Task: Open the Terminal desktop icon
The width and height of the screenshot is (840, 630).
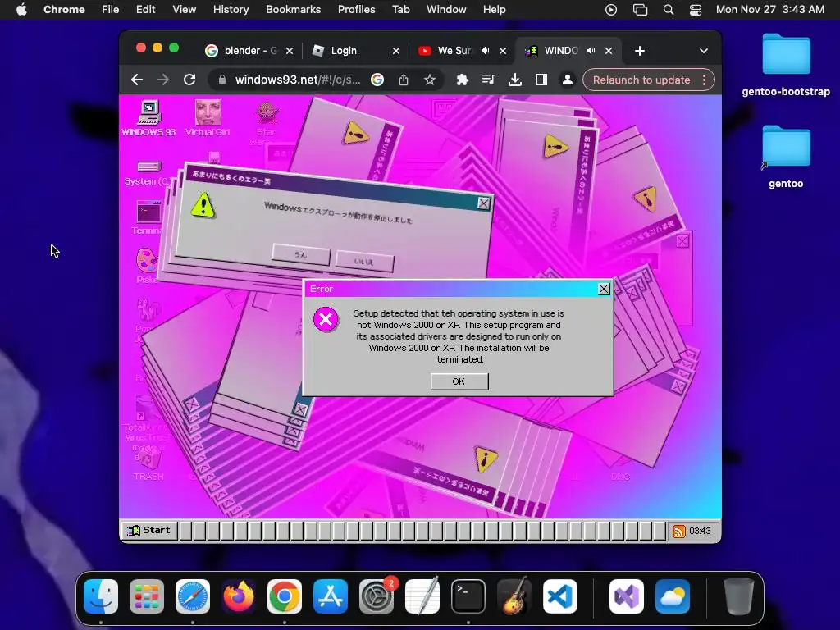Action: click(x=148, y=217)
